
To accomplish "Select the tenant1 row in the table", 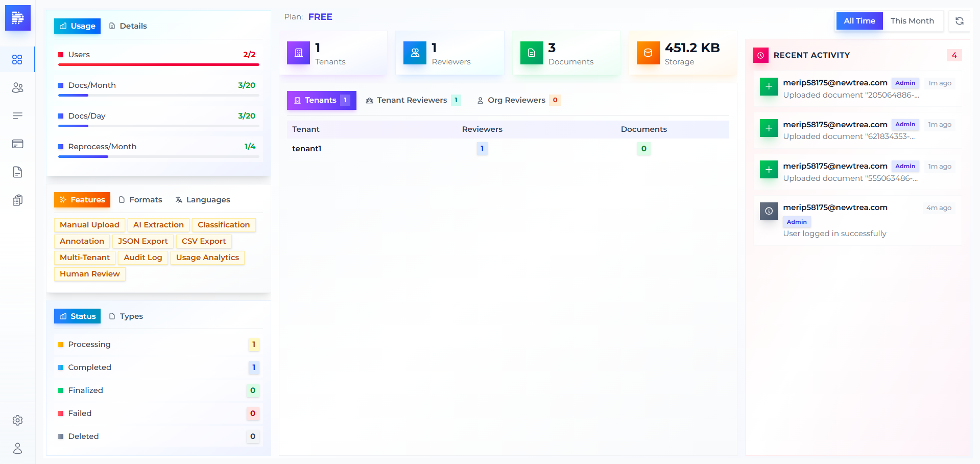I will pyautogui.click(x=306, y=149).
